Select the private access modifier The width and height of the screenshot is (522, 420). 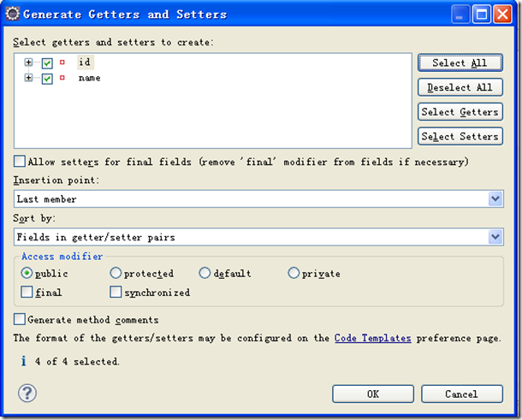(294, 274)
